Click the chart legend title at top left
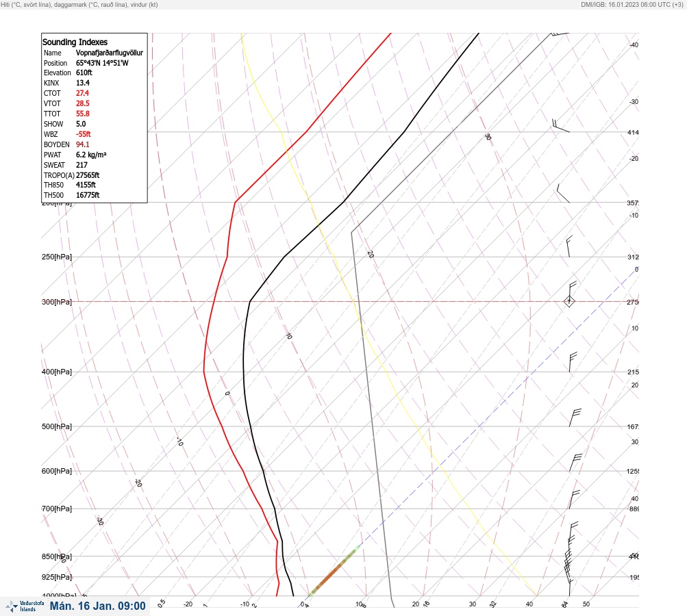The image size is (687, 616). click(x=79, y=4)
